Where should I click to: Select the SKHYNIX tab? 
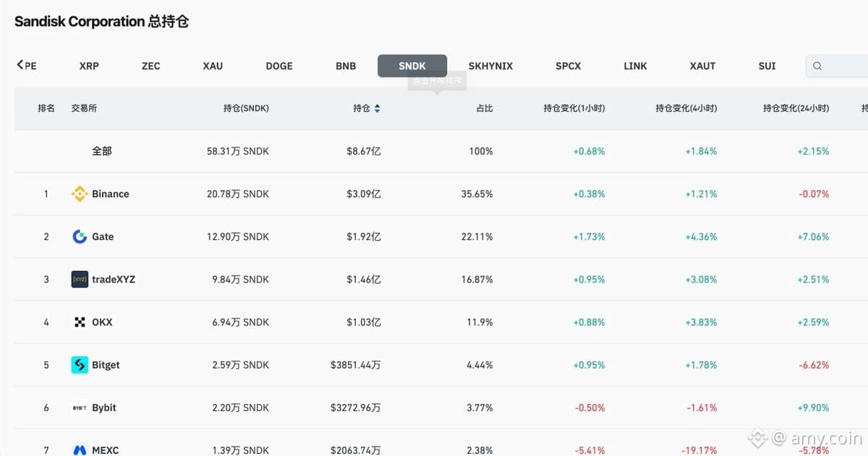click(x=490, y=66)
